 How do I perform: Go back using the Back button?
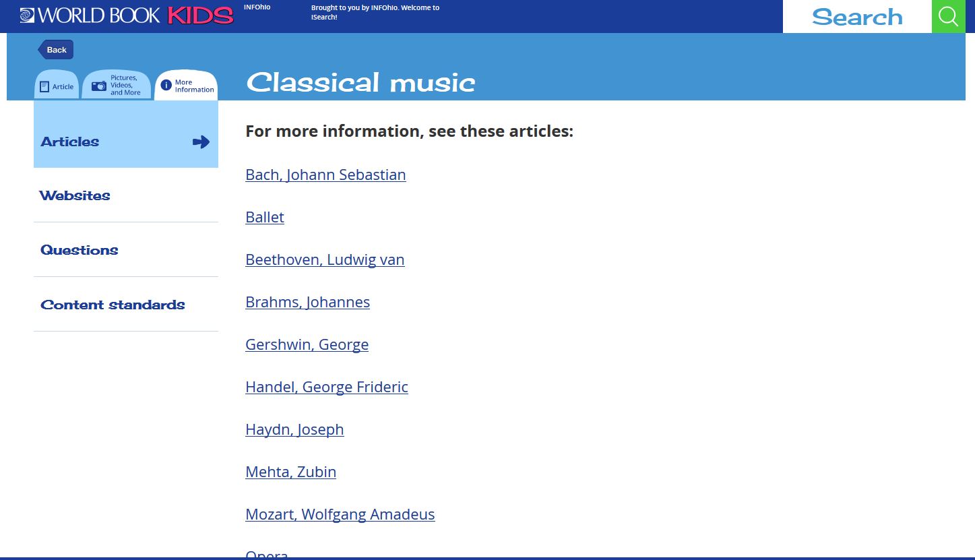55,50
